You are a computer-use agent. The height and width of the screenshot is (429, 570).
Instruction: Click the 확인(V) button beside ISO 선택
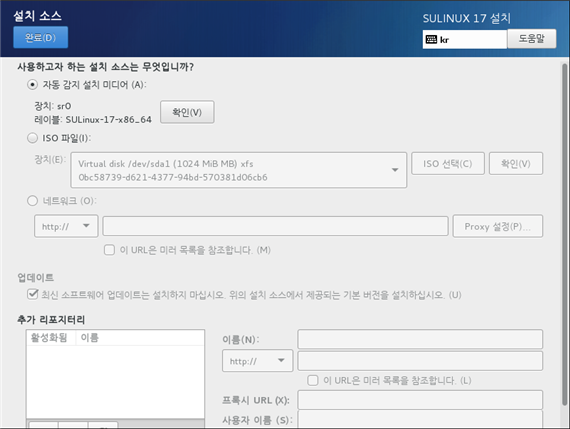(x=516, y=164)
